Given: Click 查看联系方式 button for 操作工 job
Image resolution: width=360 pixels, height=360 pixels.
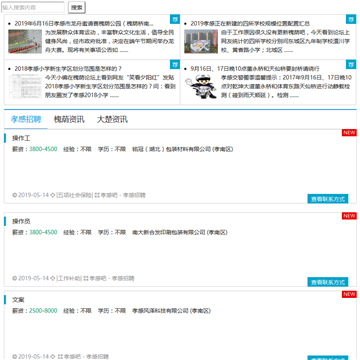Looking at the screenshot, I should coord(328,199).
